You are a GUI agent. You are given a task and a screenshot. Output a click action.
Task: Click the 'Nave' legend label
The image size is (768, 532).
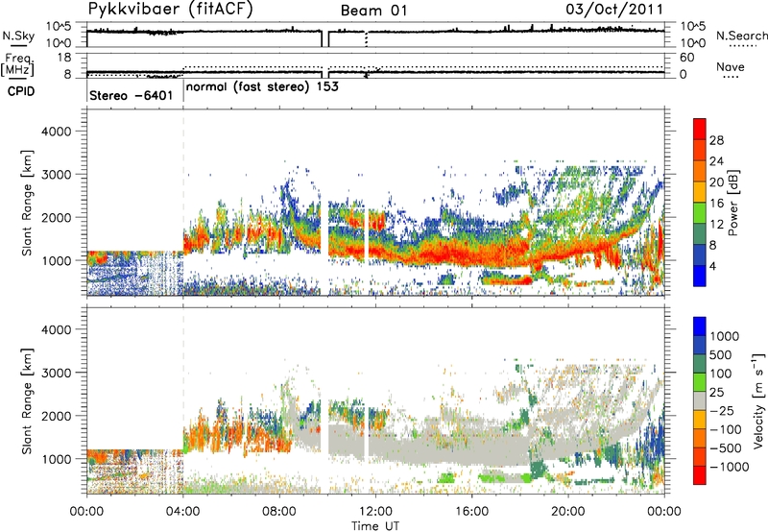730,66
